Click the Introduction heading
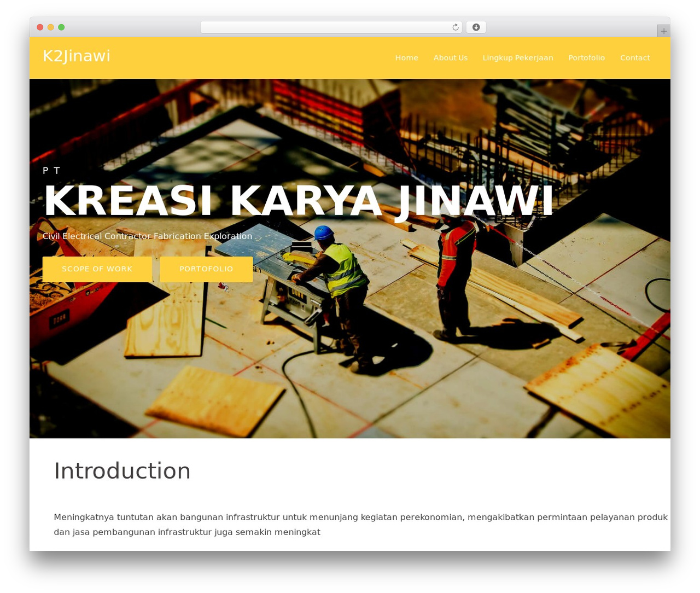700x593 pixels. click(x=122, y=471)
